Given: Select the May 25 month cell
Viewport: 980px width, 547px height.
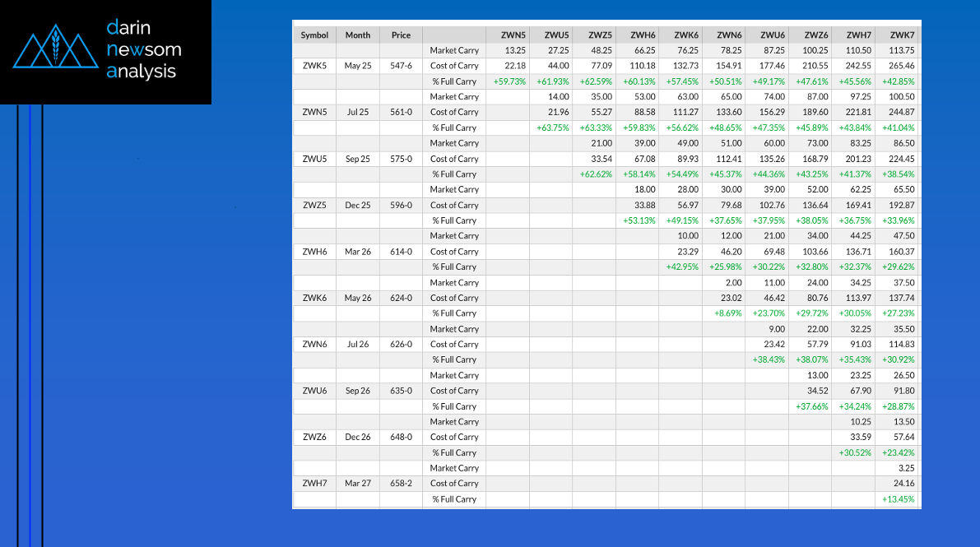Looking at the screenshot, I should click(x=358, y=66).
